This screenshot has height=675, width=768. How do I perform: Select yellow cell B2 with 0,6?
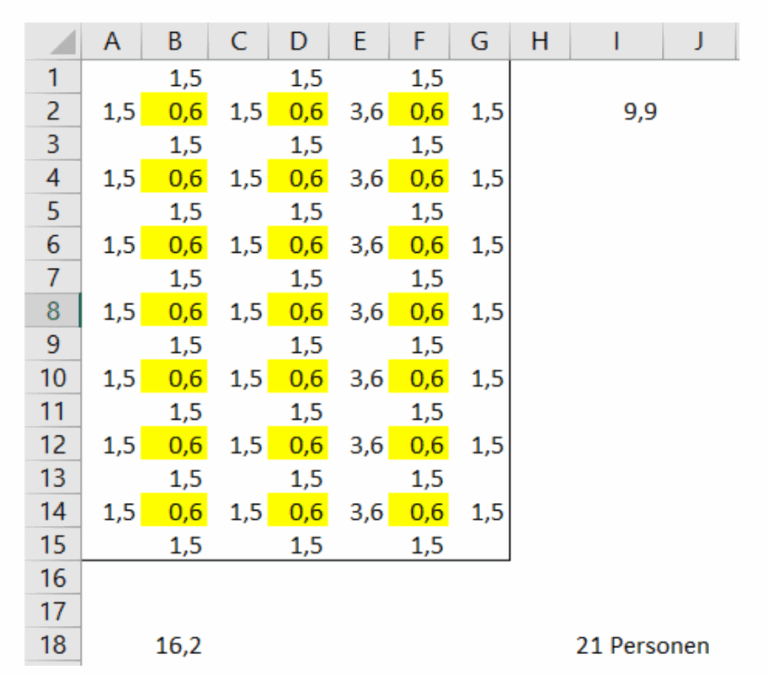click(175, 112)
